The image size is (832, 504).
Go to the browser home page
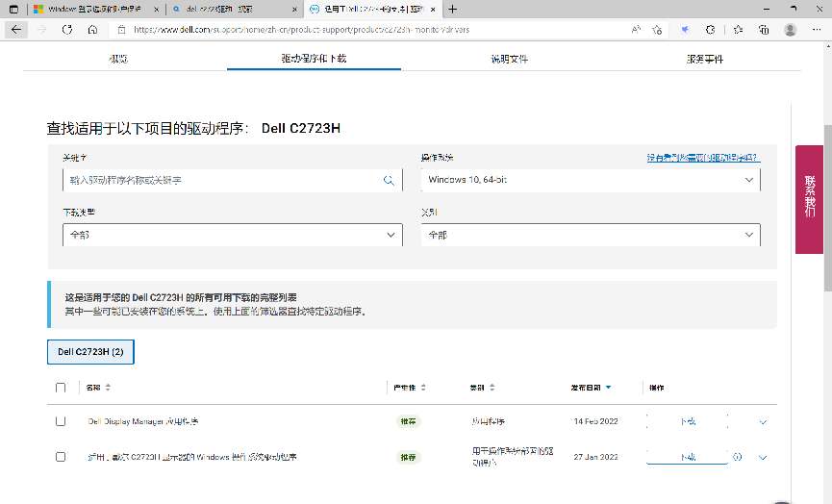92,30
